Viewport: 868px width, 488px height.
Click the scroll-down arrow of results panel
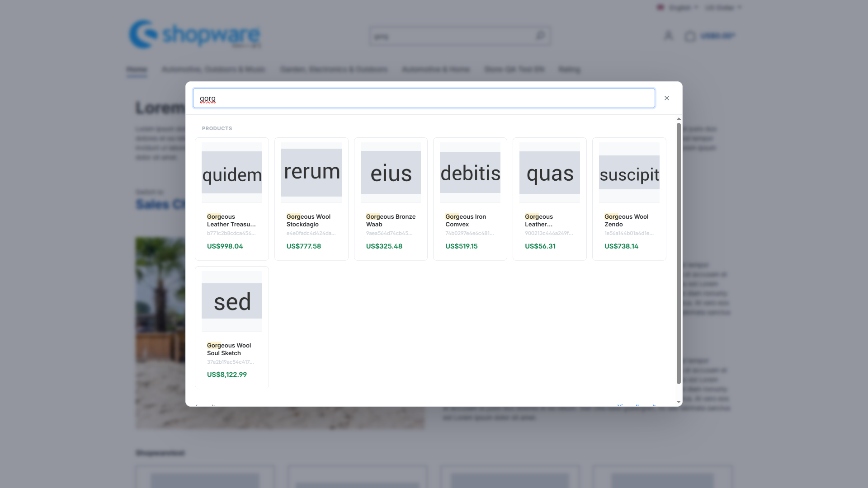click(679, 402)
